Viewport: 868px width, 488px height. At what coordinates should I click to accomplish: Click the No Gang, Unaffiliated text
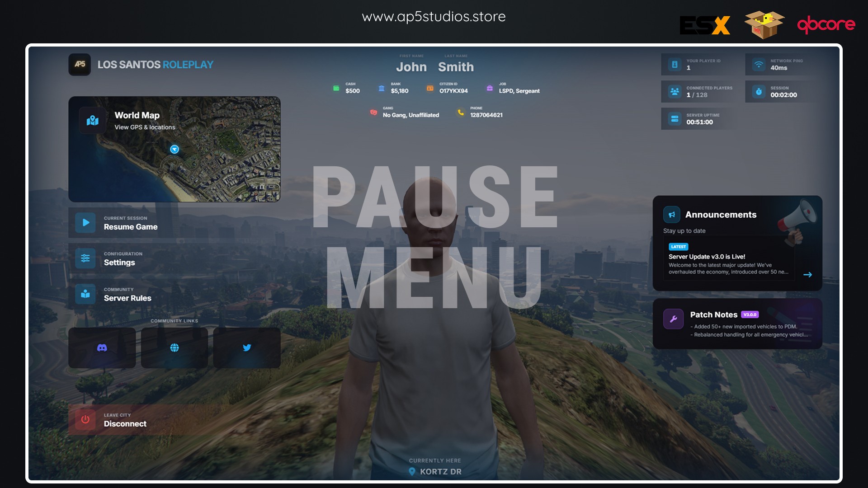tap(411, 115)
